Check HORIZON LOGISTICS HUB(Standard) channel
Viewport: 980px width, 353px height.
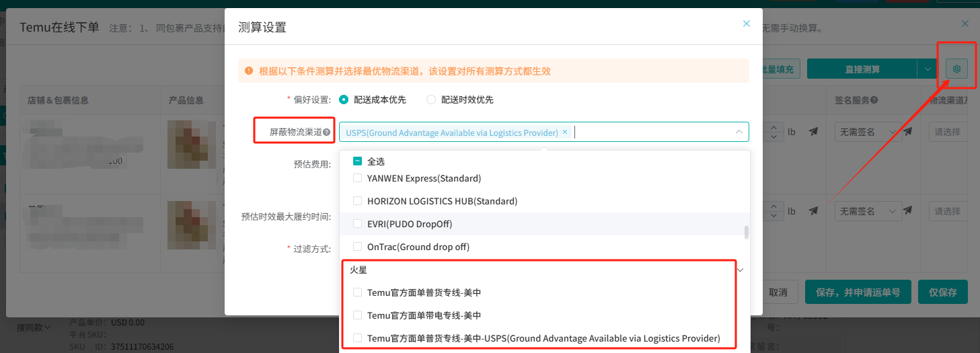358,201
